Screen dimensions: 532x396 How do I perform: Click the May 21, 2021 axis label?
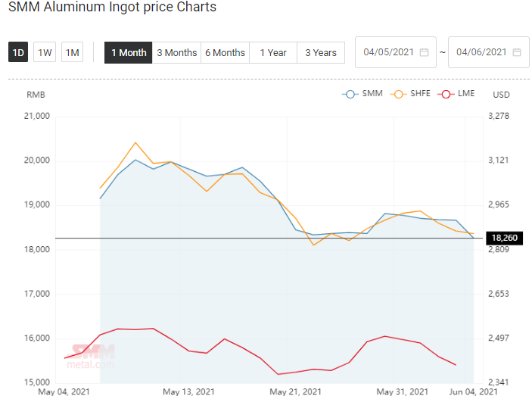[x=295, y=391]
